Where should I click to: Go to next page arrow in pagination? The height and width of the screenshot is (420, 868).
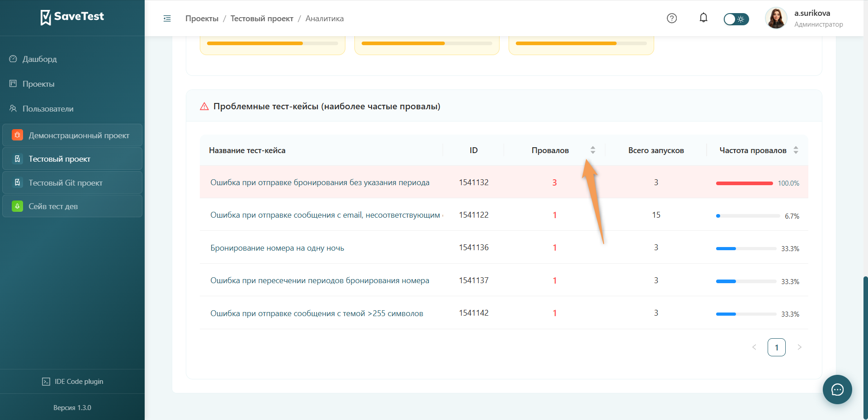click(799, 347)
